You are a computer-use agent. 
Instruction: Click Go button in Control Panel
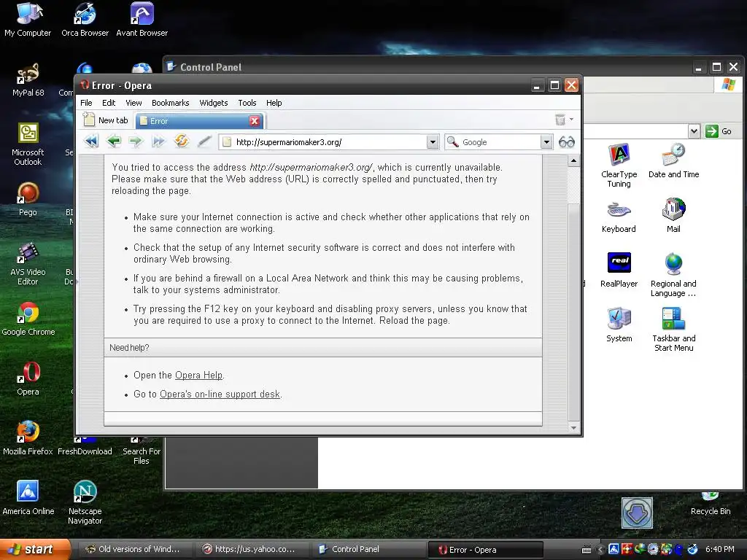pyautogui.click(x=719, y=131)
